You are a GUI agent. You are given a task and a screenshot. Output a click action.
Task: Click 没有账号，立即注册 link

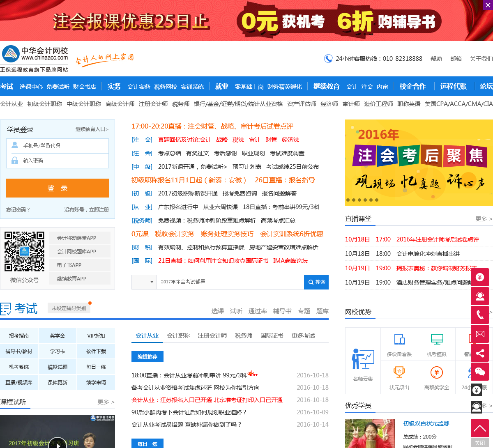click(x=87, y=209)
